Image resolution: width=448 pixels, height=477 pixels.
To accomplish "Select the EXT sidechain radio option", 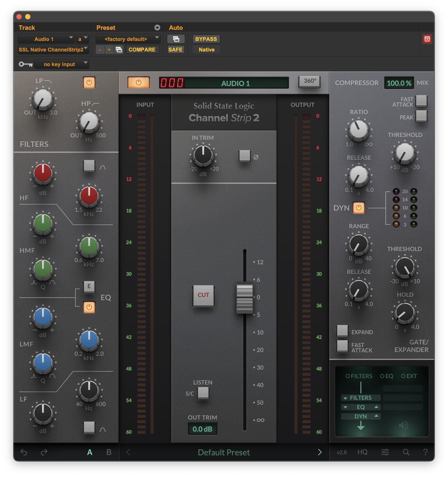I will pos(403,376).
